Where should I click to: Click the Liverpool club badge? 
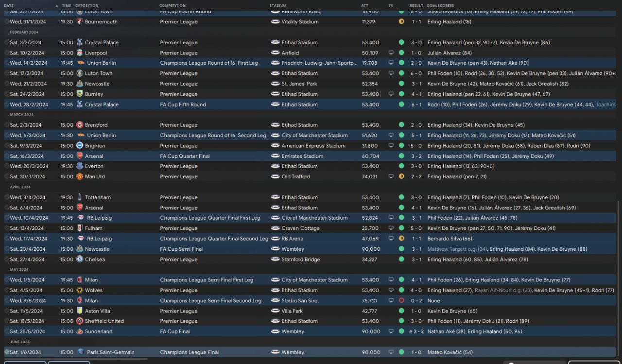(80, 53)
